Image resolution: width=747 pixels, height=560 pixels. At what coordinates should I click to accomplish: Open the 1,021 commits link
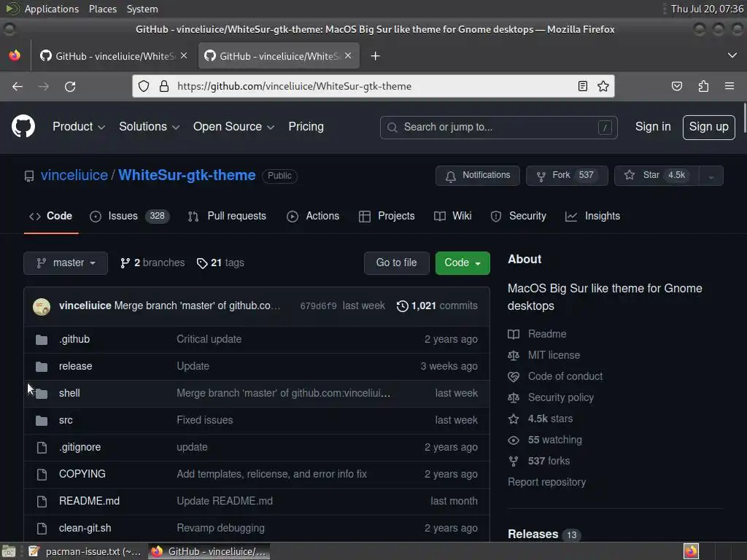point(437,306)
